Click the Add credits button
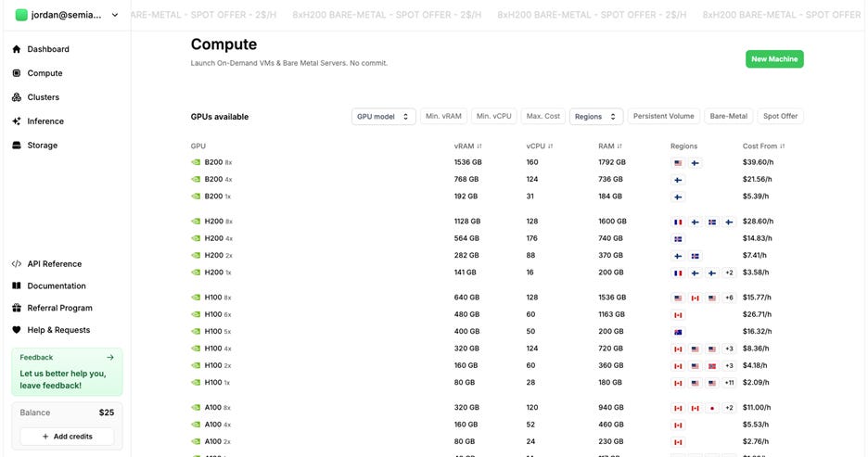Viewport: 868px width, 457px height. (x=67, y=437)
